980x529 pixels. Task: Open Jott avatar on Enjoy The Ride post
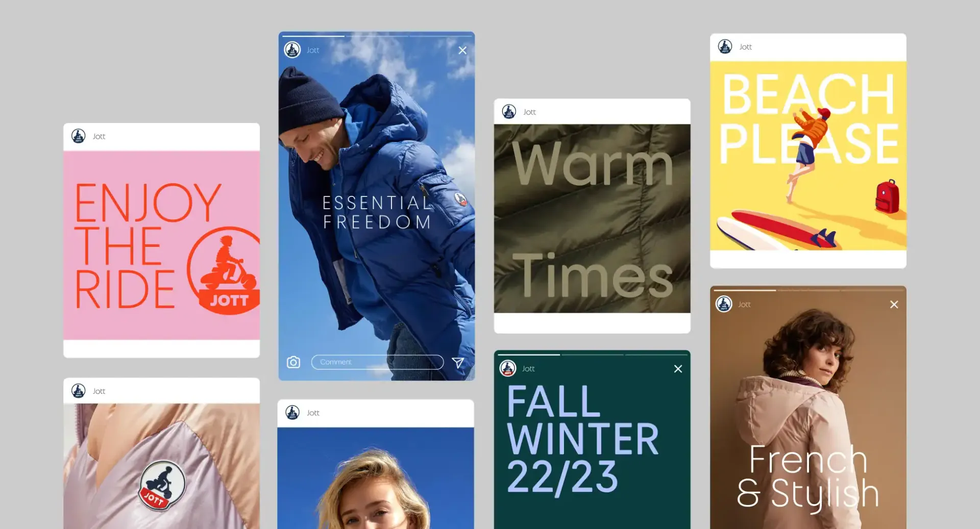pos(79,136)
